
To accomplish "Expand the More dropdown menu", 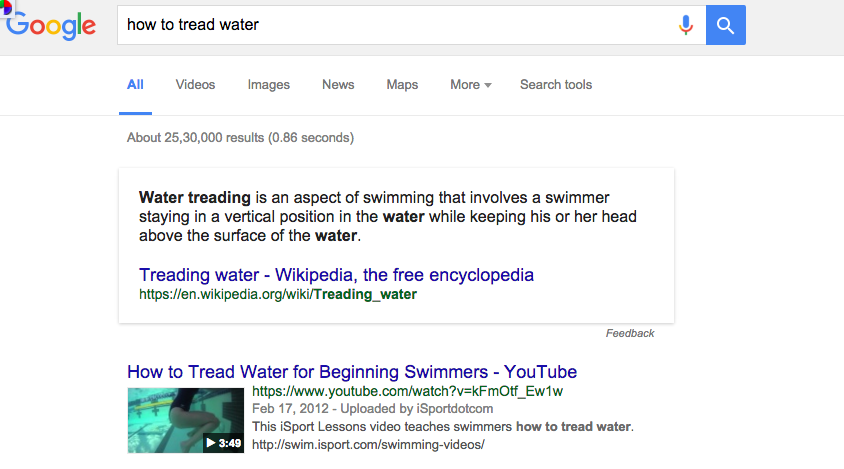I will tap(471, 85).
